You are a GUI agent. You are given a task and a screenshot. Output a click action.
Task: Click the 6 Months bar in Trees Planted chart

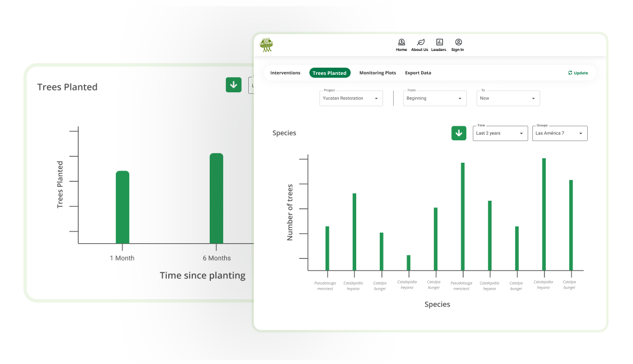click(216, 198)
